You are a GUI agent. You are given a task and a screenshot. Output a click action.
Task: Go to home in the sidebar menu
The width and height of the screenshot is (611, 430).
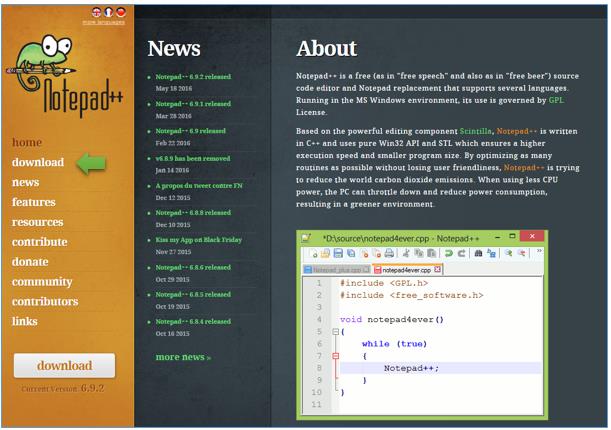point(27,143)
